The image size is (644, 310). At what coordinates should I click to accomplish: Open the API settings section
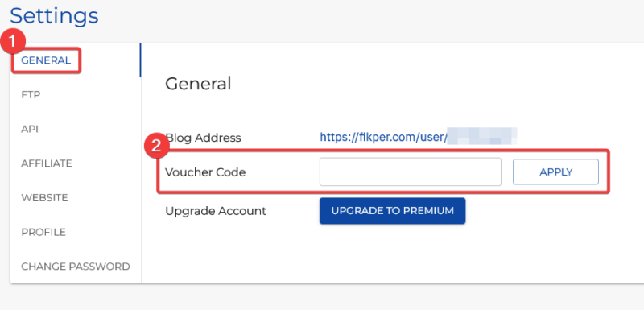(x=30, y=130)
